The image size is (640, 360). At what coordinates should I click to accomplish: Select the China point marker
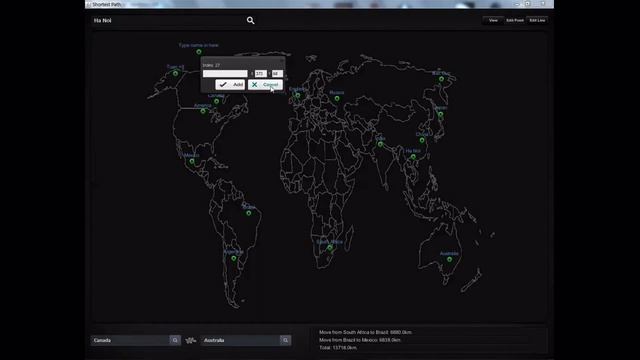pos(422,140)
